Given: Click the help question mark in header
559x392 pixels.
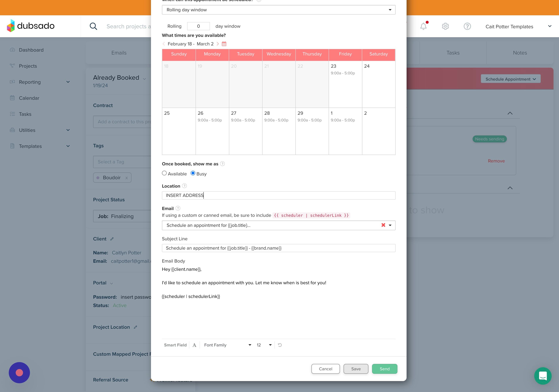Looking at the screenshot, I should (x=467, y=26).
